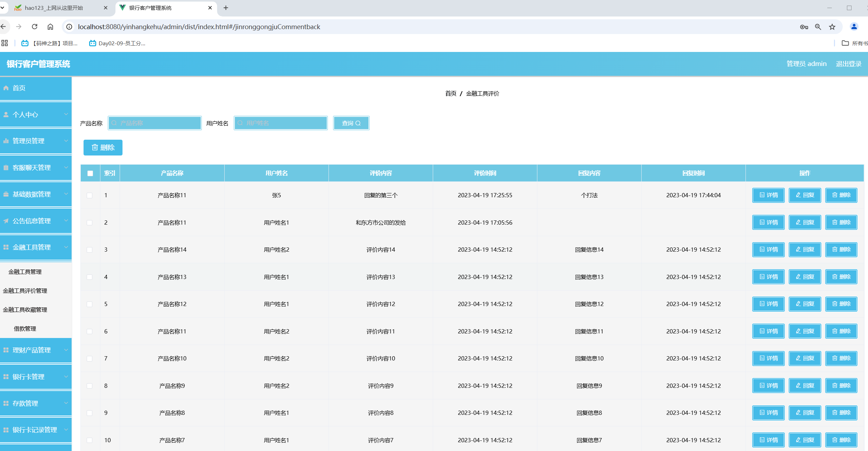View 详情 for row 1 张5
Image resolution: width=868 pixels, height=451 pixels.
pos(768,195)
